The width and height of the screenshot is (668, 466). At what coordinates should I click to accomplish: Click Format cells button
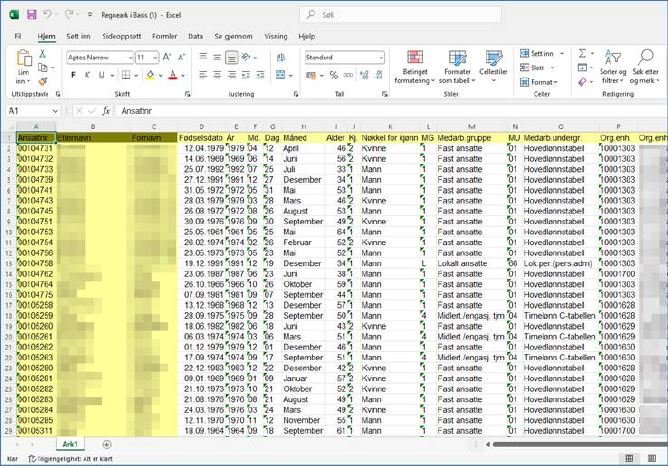pyautogui.click(x=539, y=82)
